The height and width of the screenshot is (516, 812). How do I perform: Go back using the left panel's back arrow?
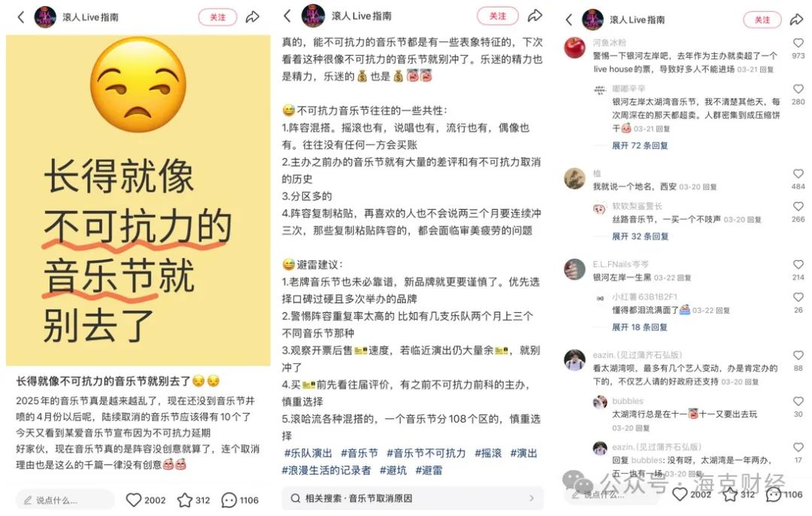(21, 17)
